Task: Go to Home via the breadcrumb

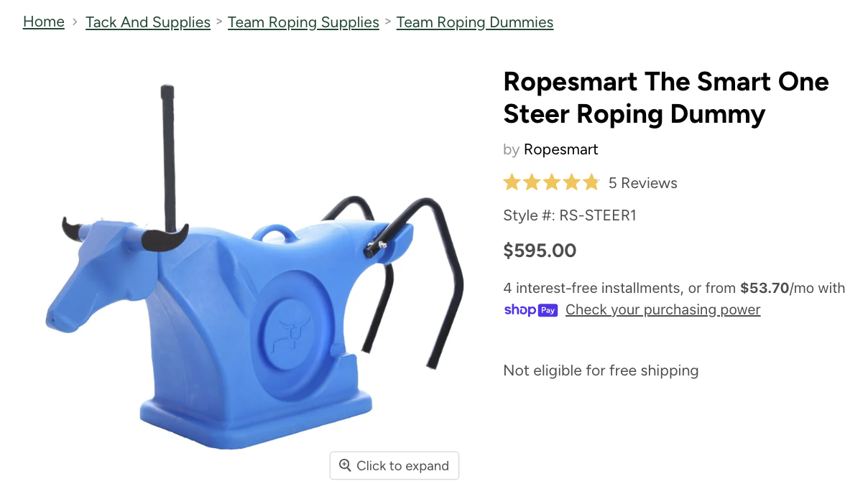Action: click(43, 22)
